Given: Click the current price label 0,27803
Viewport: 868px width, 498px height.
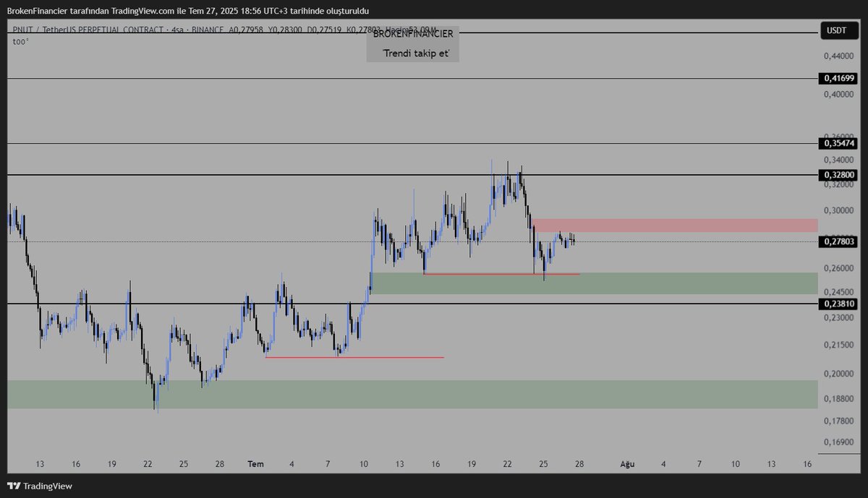Looking at the screenshot, I should point(838,242).
